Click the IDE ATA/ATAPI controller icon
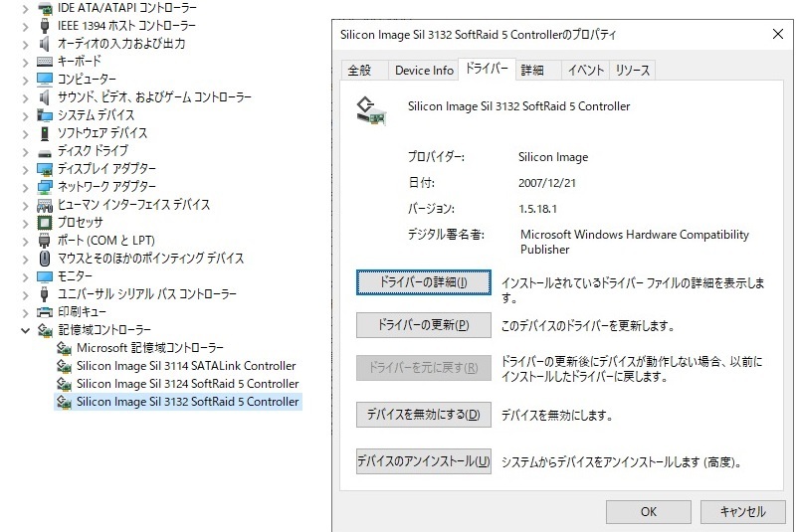The image size is (796, 532). [x=45, y=8]
